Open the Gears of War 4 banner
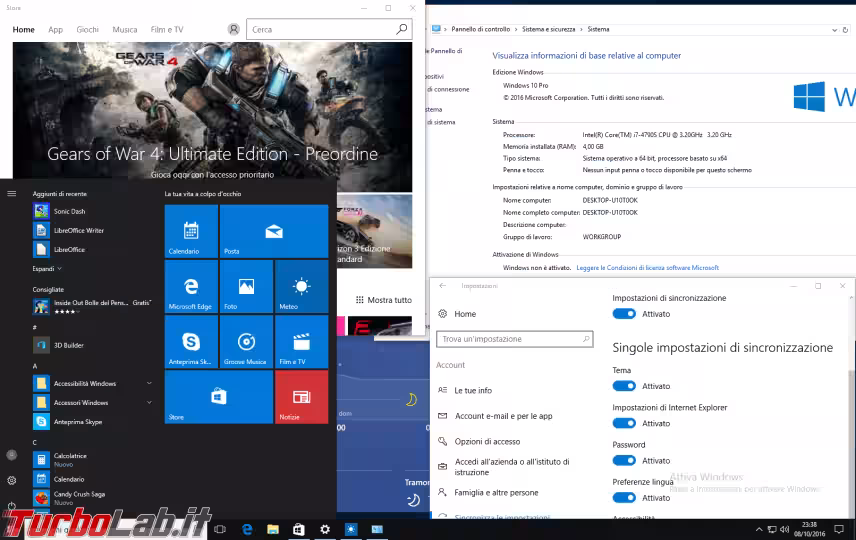Viewport: 856px width, 540px height. (212, 116)
